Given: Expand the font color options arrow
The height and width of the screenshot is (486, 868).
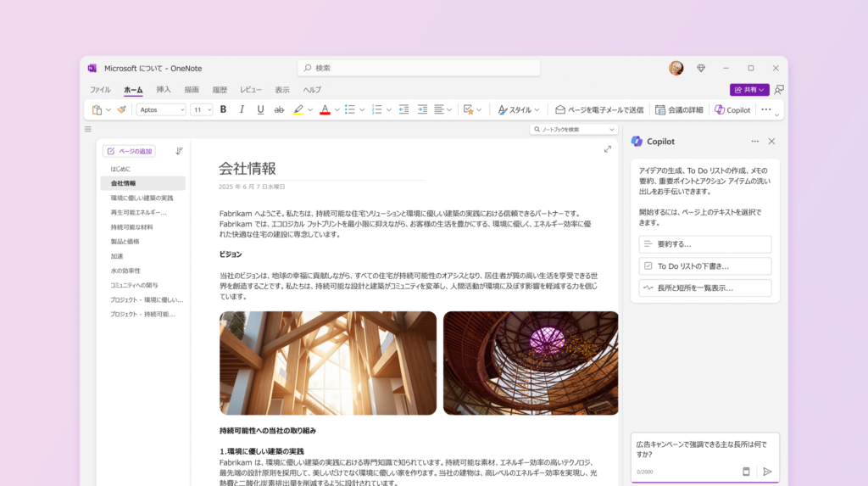Looking at the screenshot, I should (337, 109).
